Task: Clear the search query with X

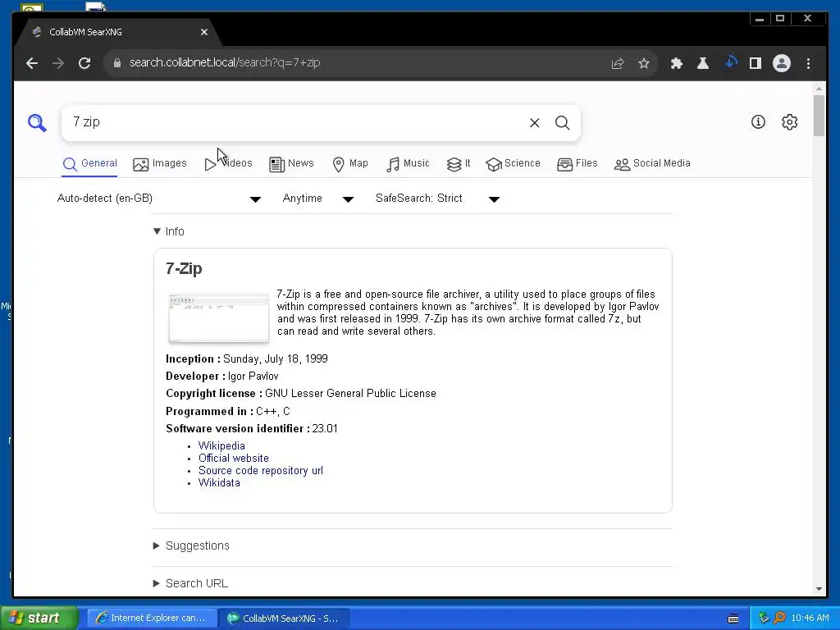Action: [534, 123]
